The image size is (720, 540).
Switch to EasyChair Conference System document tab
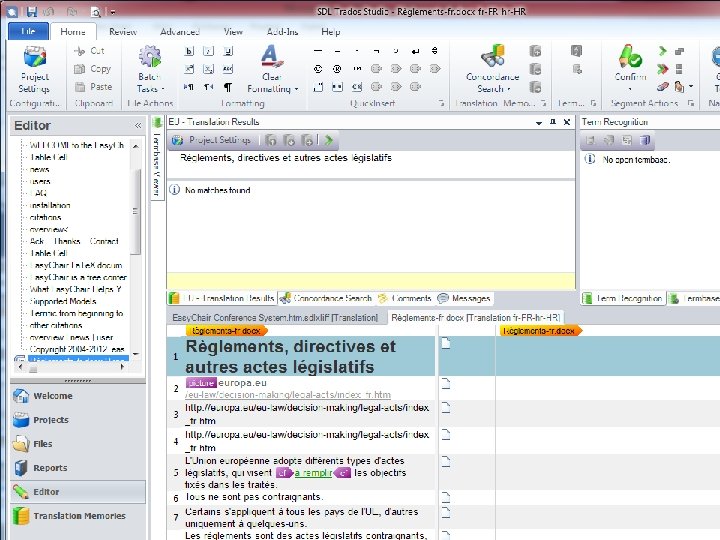[x=275, y=318]
